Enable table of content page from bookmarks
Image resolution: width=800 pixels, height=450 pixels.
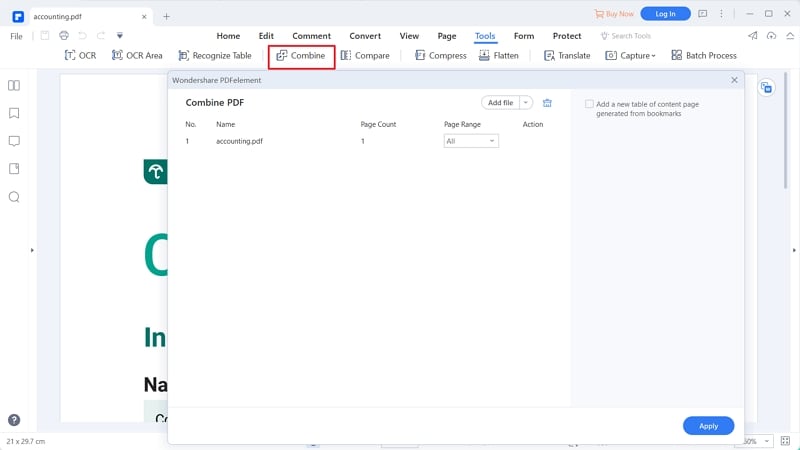pyautogui.click(x=589, y=104)
